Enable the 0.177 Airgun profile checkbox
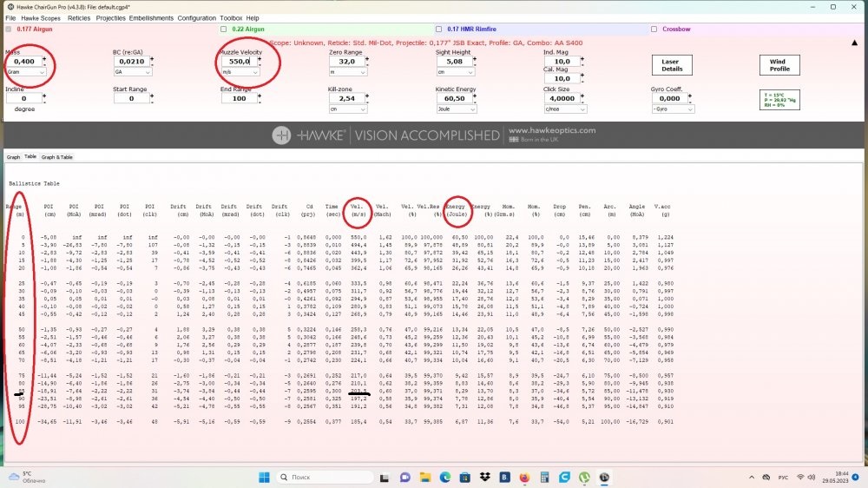Screen dimensions: 868x488 tap(9, 29)
